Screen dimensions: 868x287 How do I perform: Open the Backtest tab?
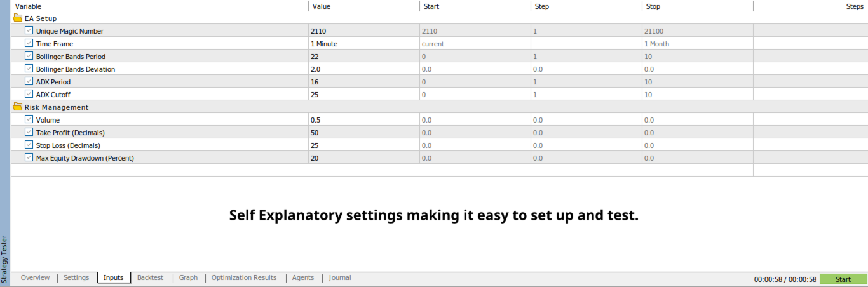150,277
